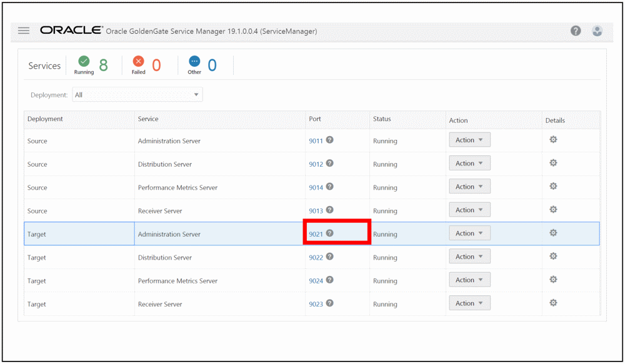Screen dimensions: 625x364
Task: Open the hamburger navigation menu
Action: [24, 31]
